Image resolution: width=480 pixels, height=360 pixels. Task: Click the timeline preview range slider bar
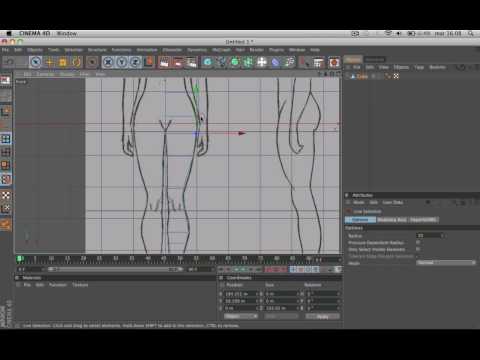115,269
